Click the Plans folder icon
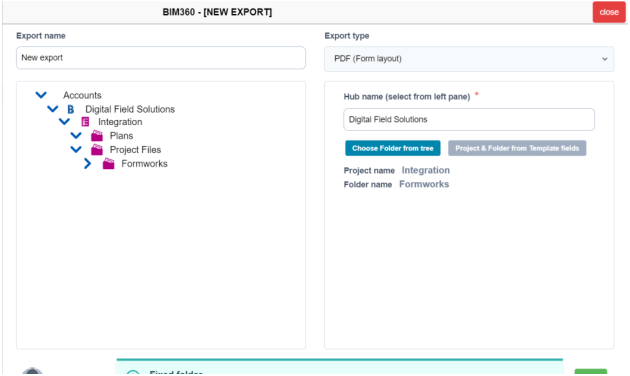 (97, 136)
